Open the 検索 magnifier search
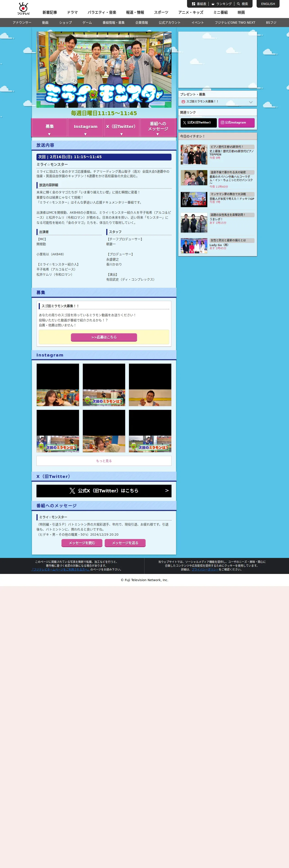Image resolution: width=289 pixels, height=868 pixels. point(243,4)
